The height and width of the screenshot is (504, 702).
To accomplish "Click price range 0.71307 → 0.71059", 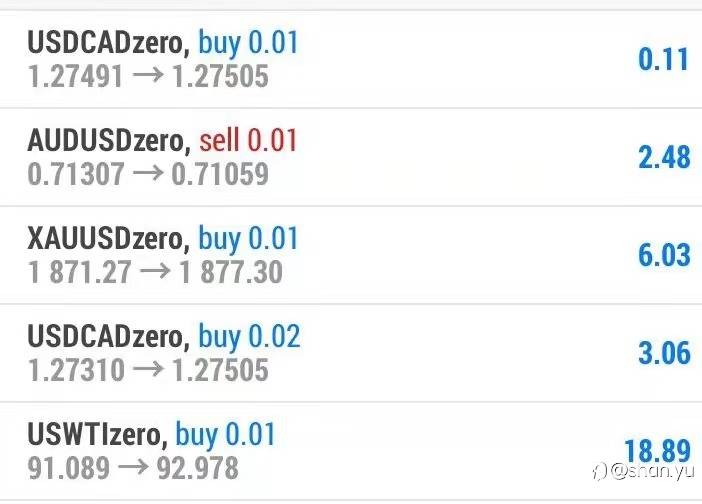I will 148,174.
